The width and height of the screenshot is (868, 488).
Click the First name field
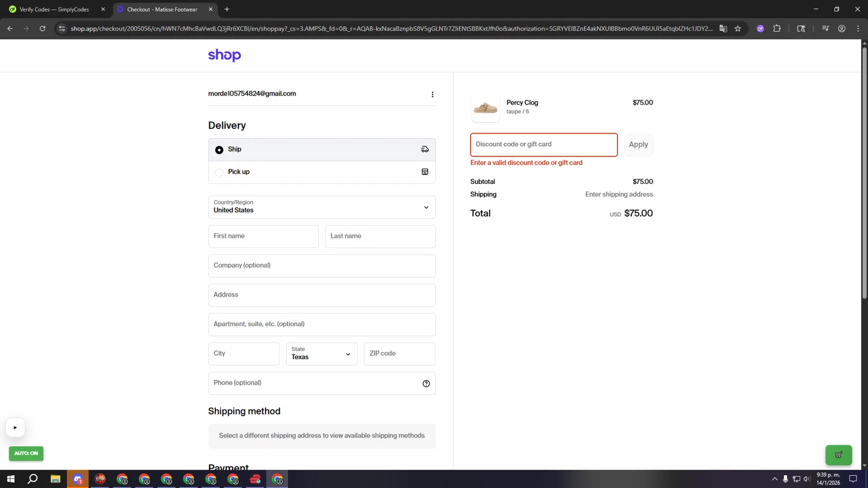(263, 236)
